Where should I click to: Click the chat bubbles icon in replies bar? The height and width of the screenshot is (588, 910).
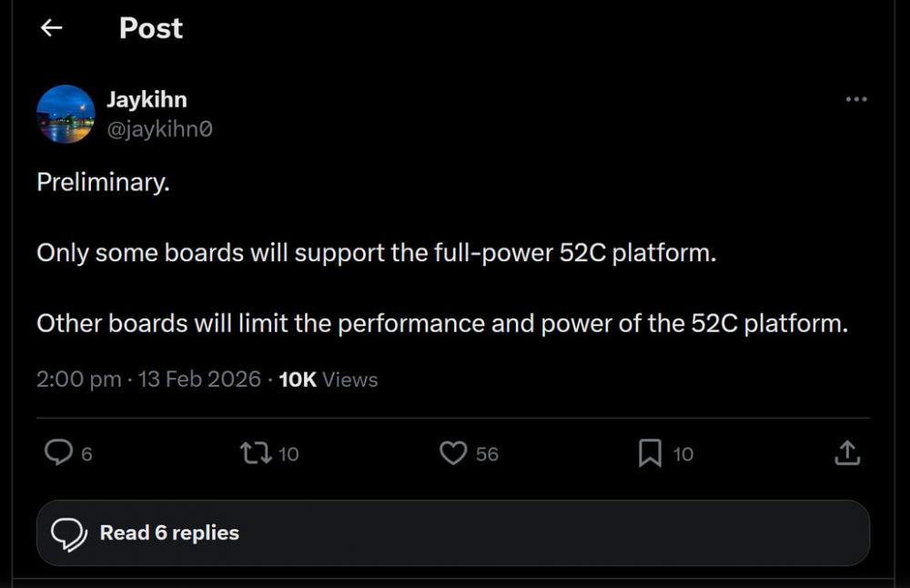[69, 533]
